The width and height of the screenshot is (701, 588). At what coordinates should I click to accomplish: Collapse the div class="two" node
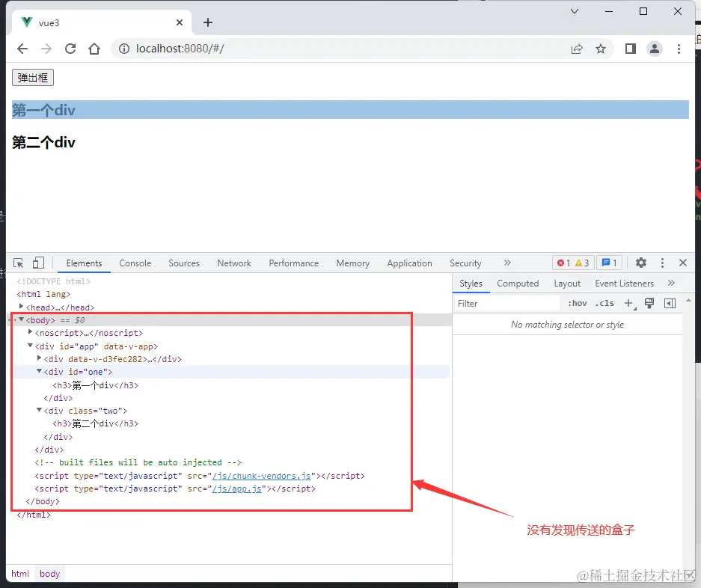click(x=39, y=410)
